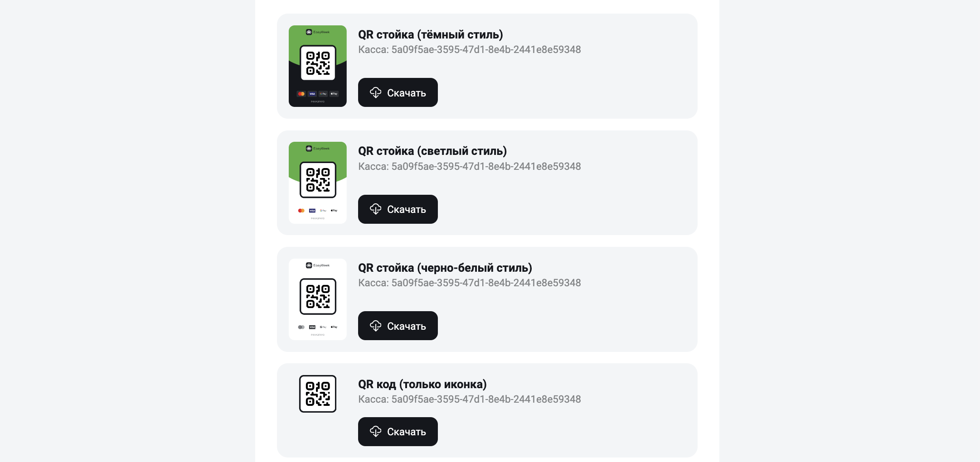Click the QR code inside the light style preview
This screenshot has height=462, width=980.
pos(318,180)
